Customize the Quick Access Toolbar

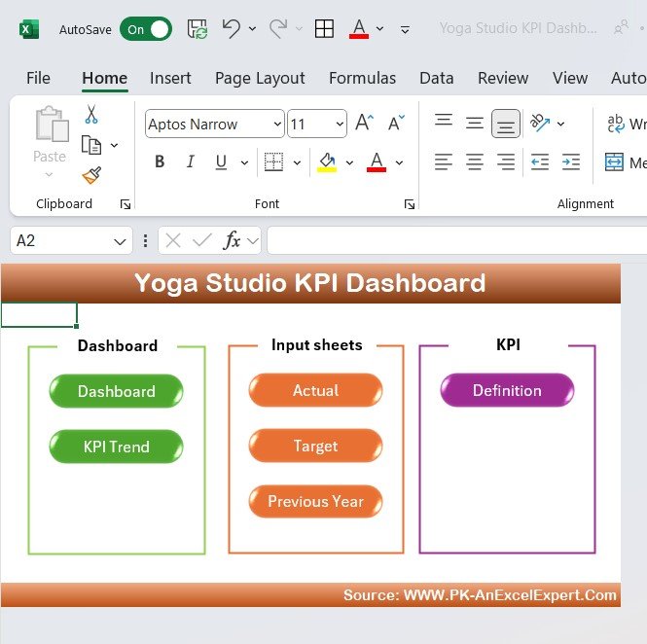click(405, 29)
